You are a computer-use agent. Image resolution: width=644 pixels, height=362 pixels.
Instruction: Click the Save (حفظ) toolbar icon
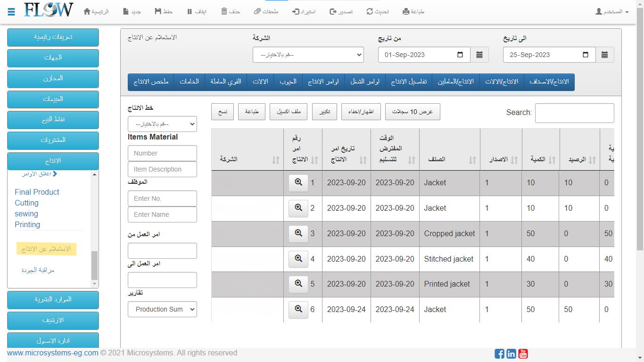[157, 11]
